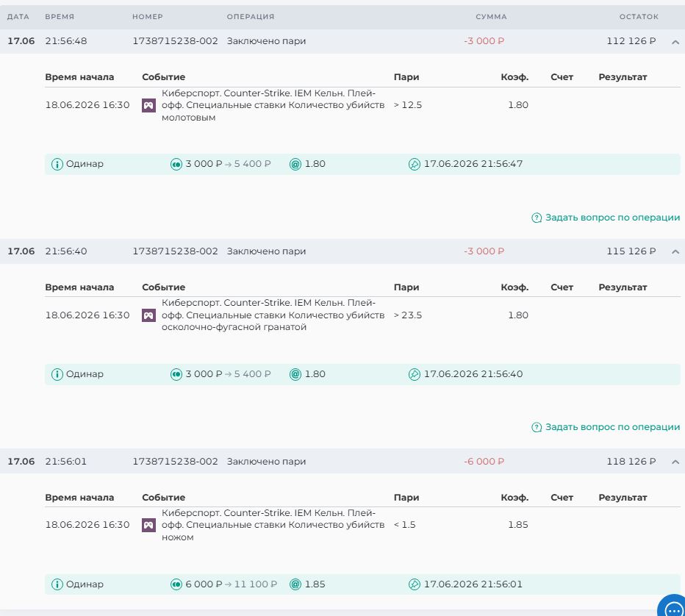
Task: Click info icon beside Одинар in knife bet
Action: (x=57, y=584)
